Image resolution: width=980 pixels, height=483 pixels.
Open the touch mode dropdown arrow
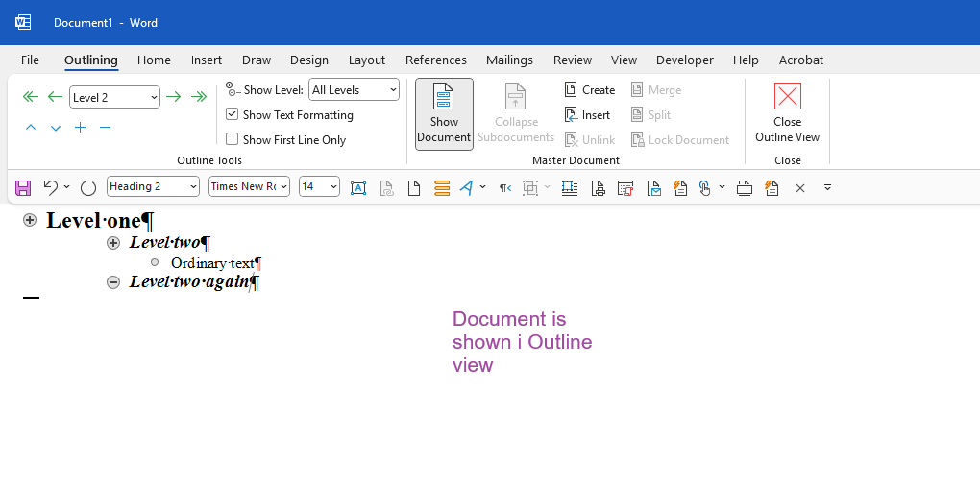pos(722,187)
